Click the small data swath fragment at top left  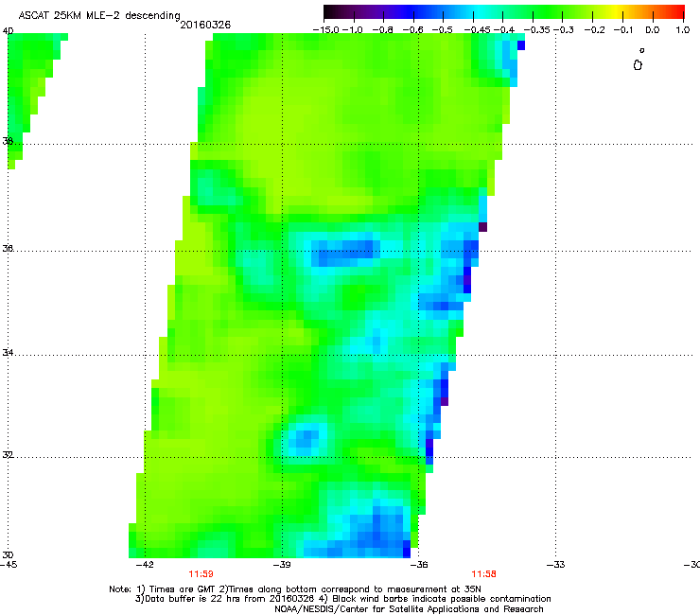(x=31, y=89)
